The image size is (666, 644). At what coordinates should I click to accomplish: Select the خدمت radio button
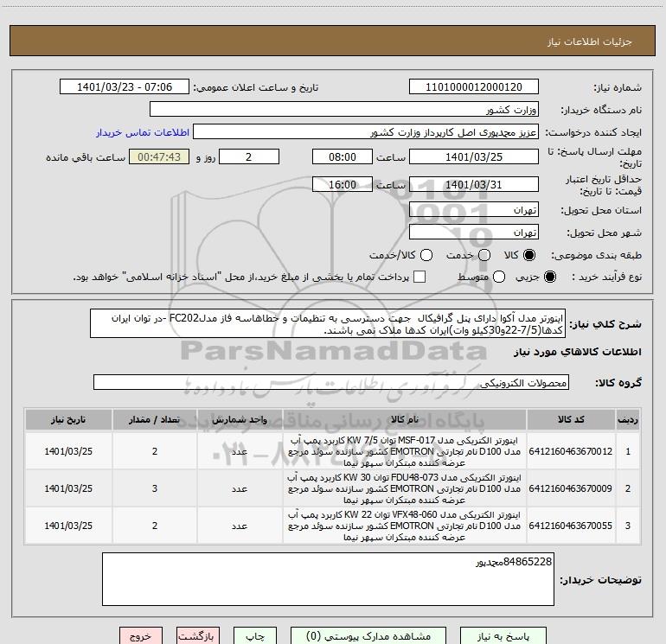[484, 255]
